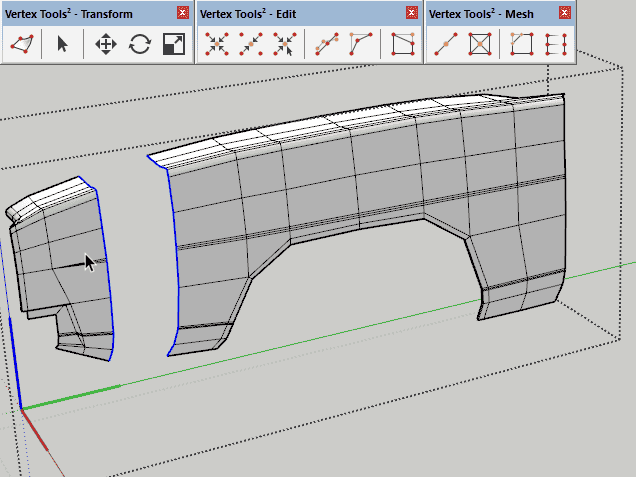Click the Mesh bridge edges icon
Viewport: 636px width, 477px height.
pyautogui.click(x=556, y=44)
